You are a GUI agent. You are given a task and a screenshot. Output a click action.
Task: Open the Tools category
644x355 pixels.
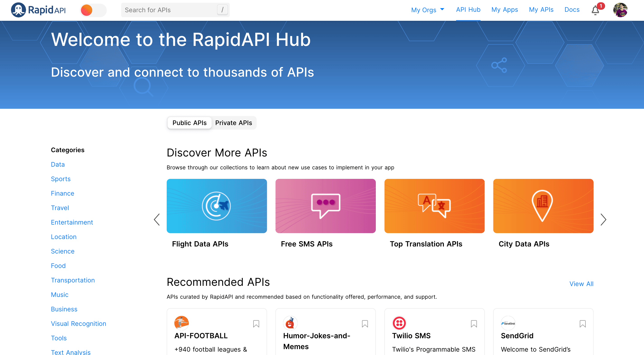coord(59,338)
